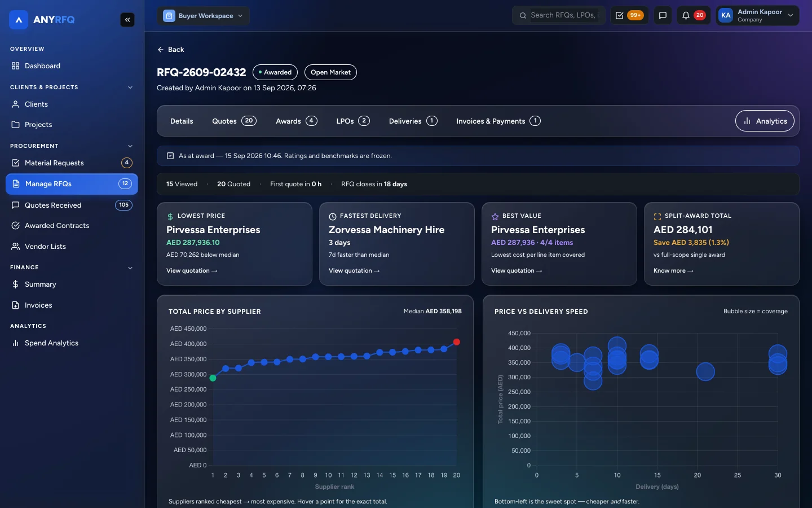This screenshot has height=508, width=812.
Task: Open the notifications bell icon
Action: click(x=686, y=16)
